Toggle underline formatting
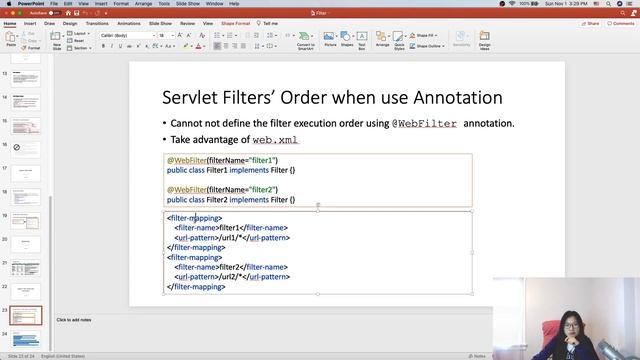Viewport: 640px width, 360px height. [120, 46]
